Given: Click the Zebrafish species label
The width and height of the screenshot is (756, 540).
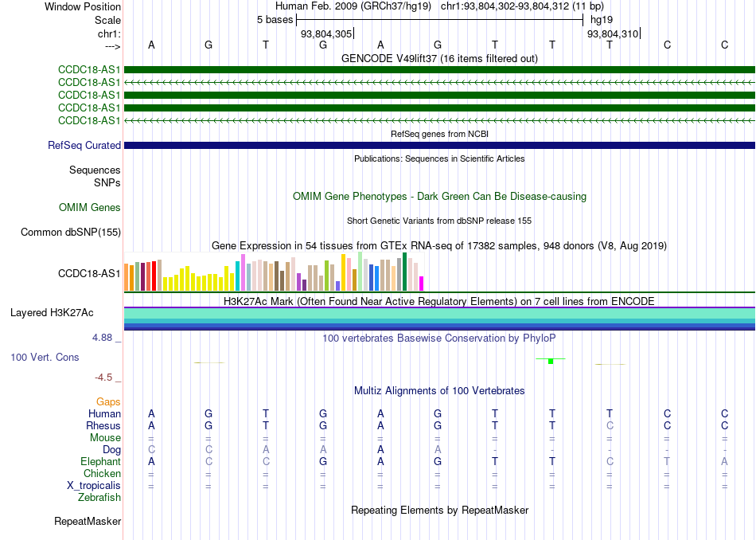Looking at the screenshot, I should tap(99, 497).
